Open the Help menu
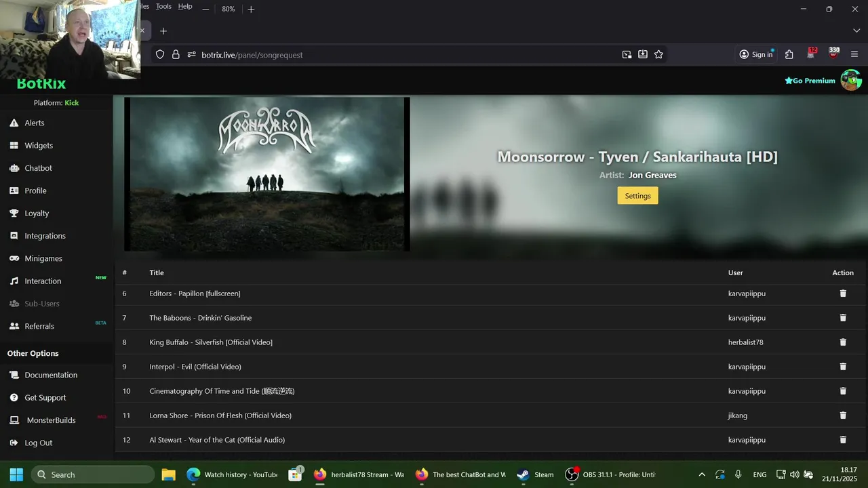This screenshot has width=868, height=488. click(x=185, y=6)
